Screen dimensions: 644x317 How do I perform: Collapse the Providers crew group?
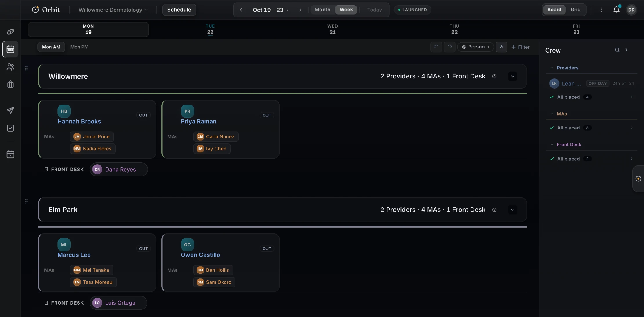click(552, 68)
